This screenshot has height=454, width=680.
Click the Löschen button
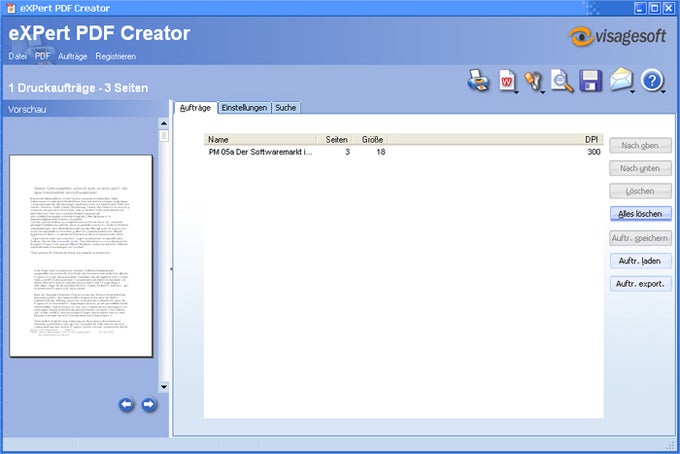(x=640, y=191)
